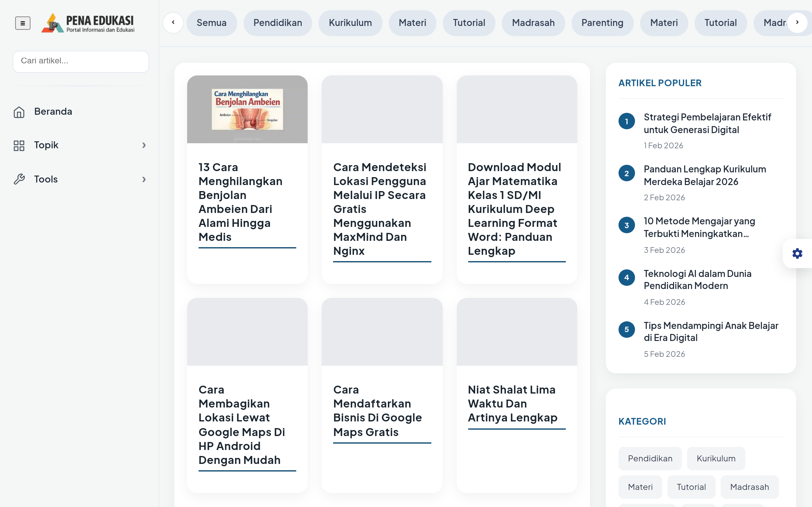Click the left carousel arrow

pos(173,22)
